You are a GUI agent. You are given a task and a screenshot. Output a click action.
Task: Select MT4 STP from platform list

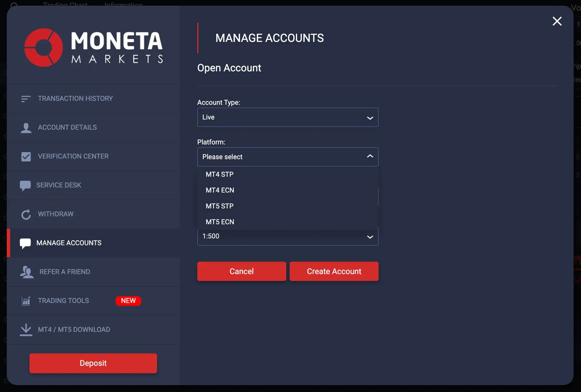click(220, 174)
